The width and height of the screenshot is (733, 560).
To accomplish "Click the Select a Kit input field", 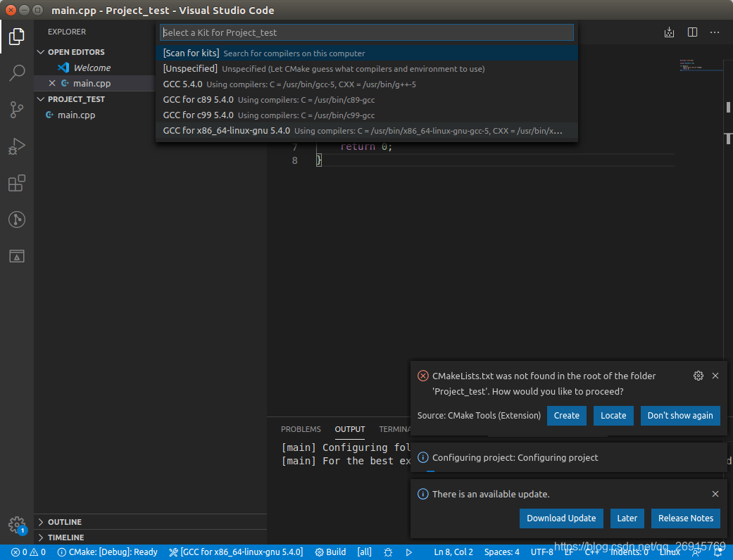I will pos(366,32).
